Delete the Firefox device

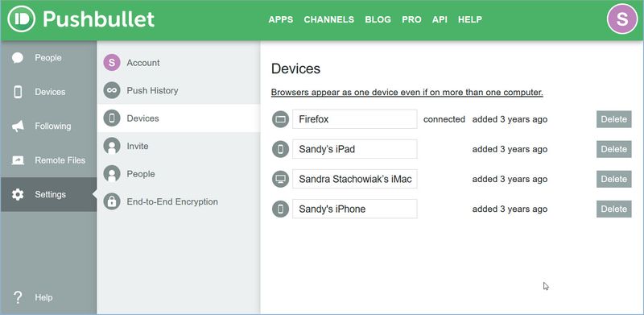coord(613,119)
